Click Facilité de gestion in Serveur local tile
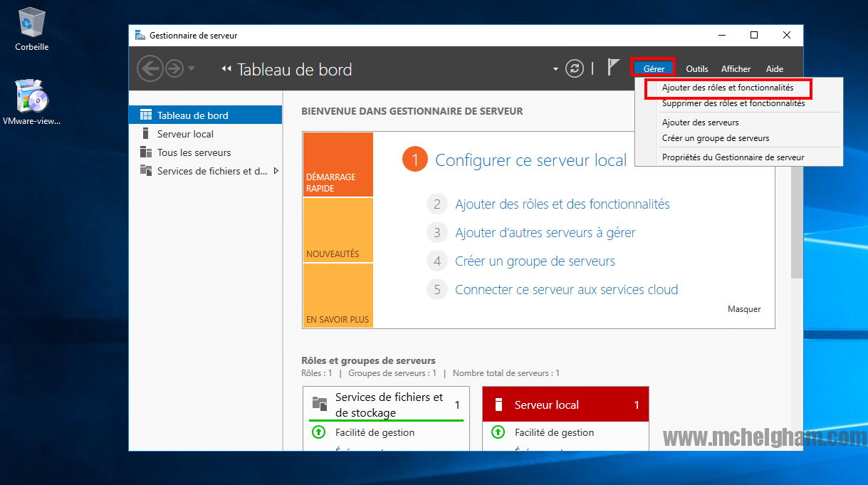Image resolution: width=868 pixels, height=485 pixels. click(x=554, y=432)
